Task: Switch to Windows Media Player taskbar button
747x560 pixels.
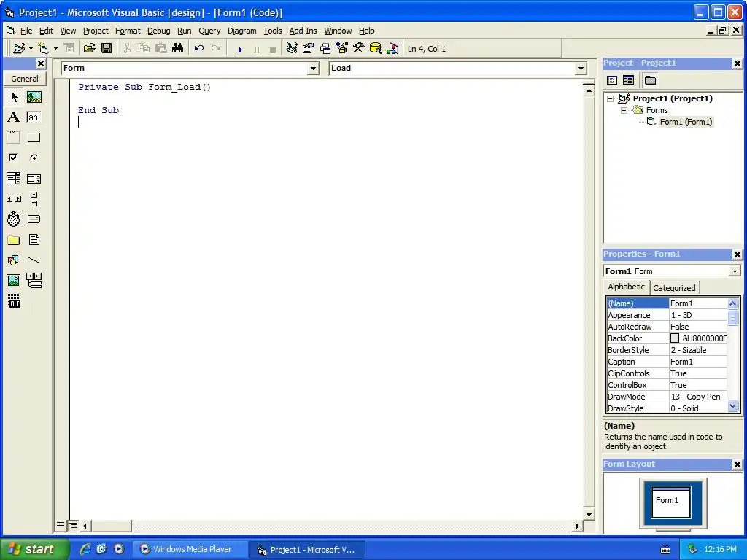Action: pos(189,550)
